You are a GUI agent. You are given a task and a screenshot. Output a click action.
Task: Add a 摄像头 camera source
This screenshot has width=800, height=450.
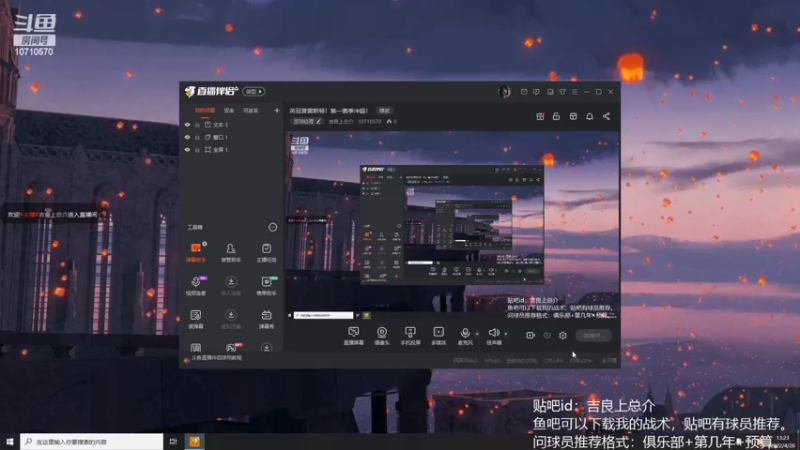tap(382, 336)
